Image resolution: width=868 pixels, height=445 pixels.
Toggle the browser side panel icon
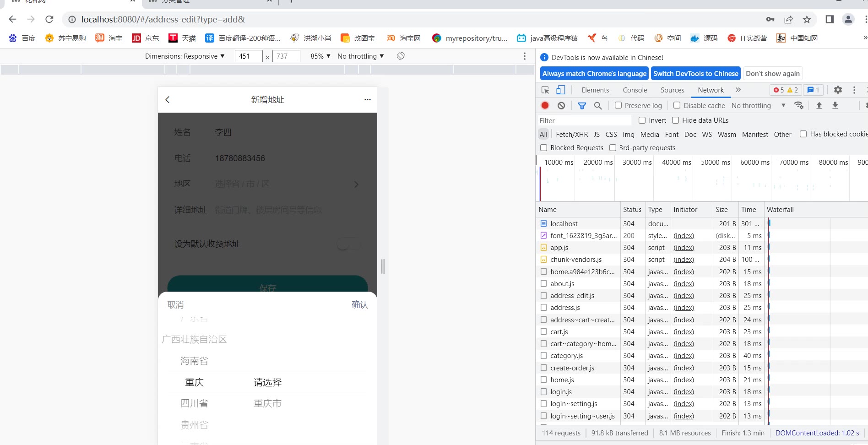point(830,19)
